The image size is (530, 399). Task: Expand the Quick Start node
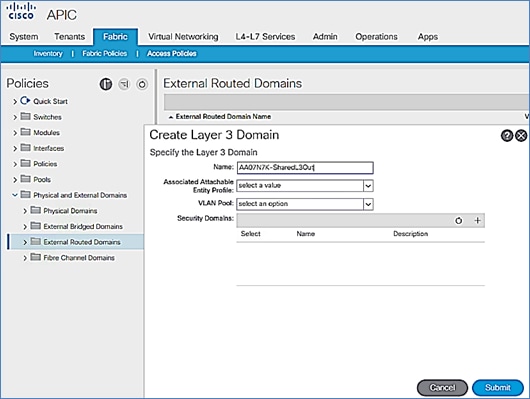point(15,101)
